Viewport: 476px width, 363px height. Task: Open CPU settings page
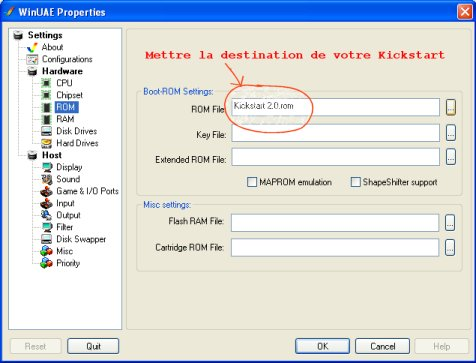pyautogui.click(x=64, y=83)
